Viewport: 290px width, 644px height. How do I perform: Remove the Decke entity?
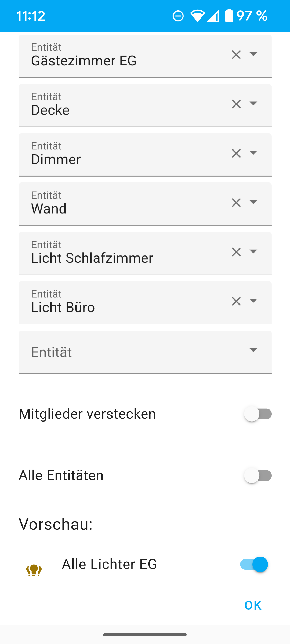(x=236, y=104)
